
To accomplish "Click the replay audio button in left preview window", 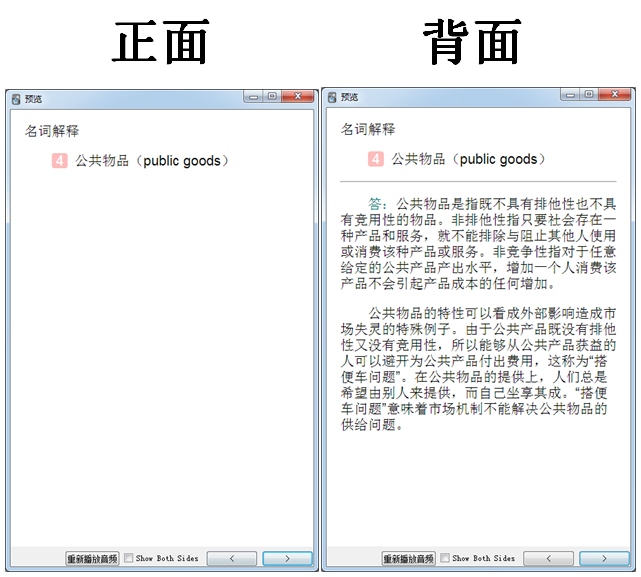I will (92, 558).
